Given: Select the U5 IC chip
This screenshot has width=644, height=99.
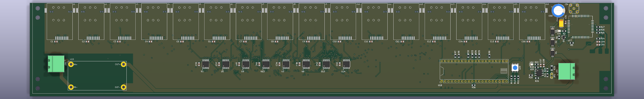Looking at the screenshot, I should coord(226,64).
